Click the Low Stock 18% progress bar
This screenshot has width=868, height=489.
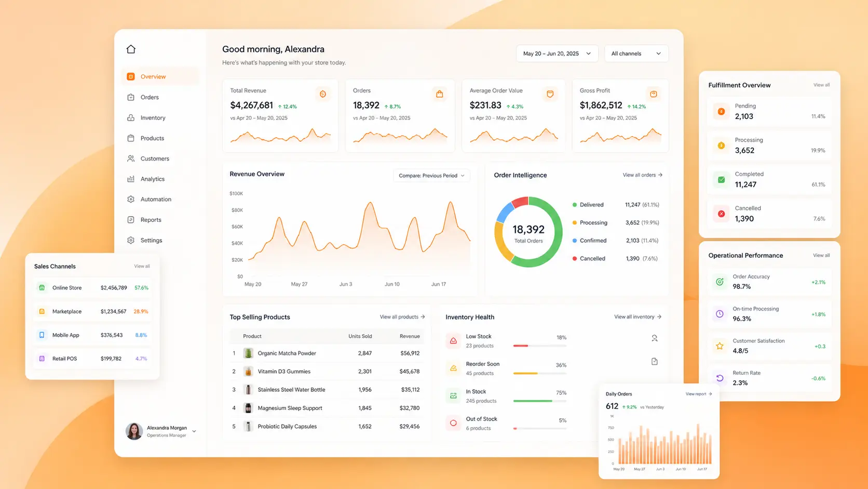click(x=540, y=346)
